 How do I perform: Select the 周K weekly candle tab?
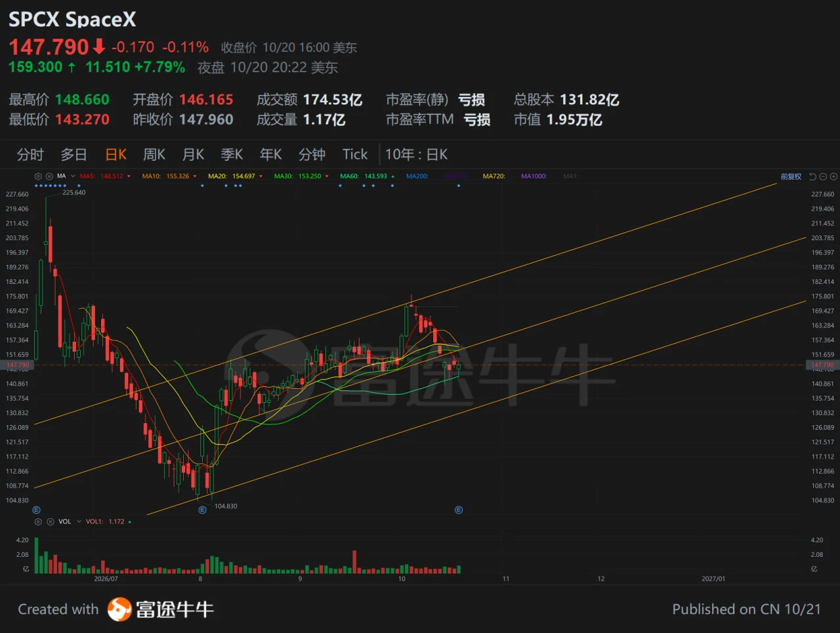pos(154,155)
